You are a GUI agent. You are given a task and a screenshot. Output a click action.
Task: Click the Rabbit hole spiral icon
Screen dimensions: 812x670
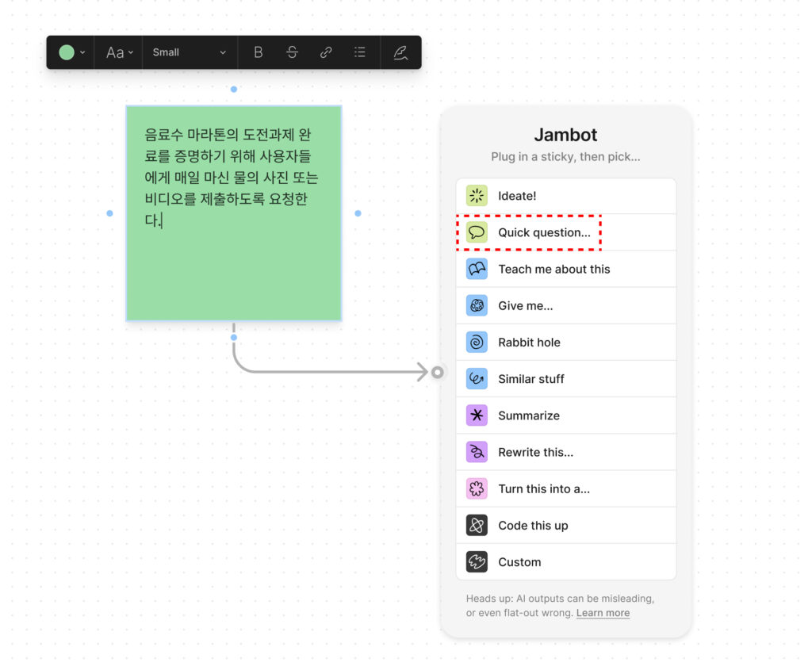[x=477, y=343]
